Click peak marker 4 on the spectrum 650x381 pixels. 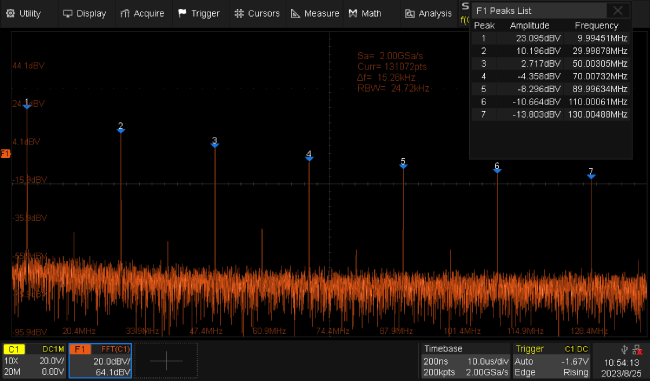tap(309, 157)
